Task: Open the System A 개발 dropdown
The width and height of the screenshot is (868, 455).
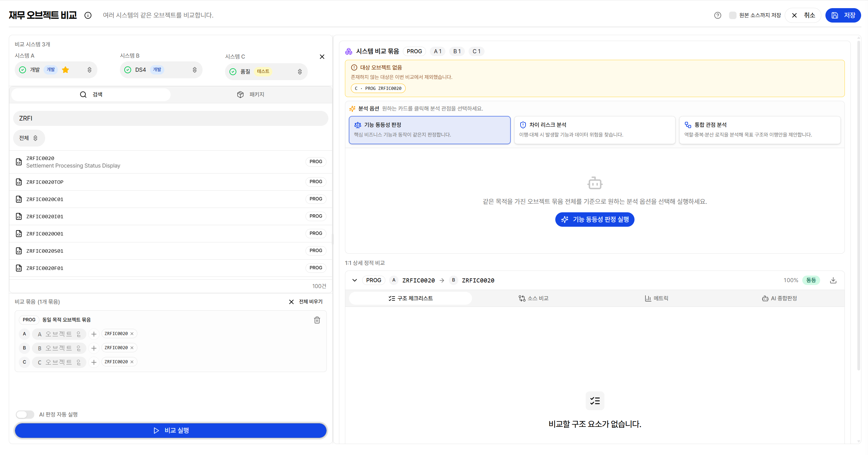Action: [x=56, y=70]
